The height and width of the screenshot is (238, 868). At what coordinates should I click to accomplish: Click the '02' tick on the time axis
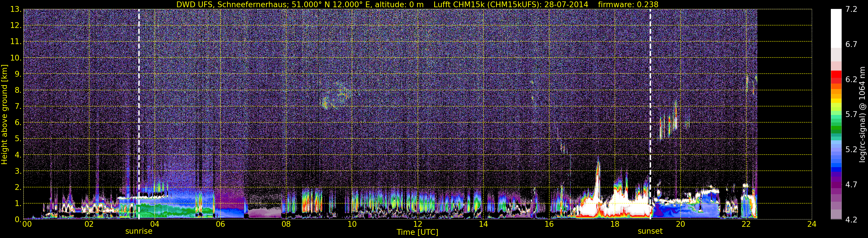tap(89, 224)
